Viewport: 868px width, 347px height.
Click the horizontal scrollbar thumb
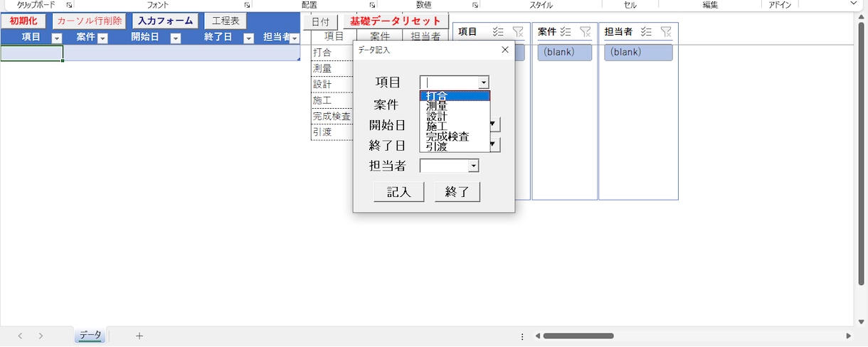pyautogui.click(x=578, y=336)
